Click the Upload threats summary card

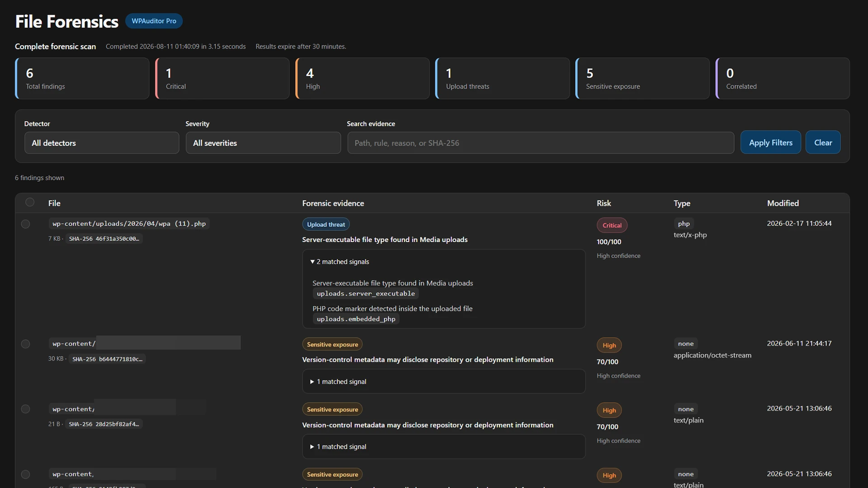pyautogui.click(x=502, y=78)
